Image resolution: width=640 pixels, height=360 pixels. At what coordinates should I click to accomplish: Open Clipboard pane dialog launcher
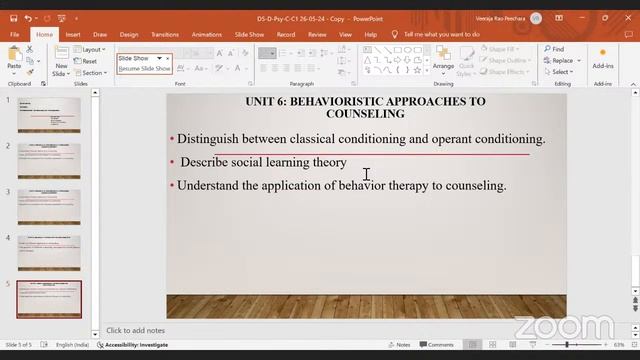tap(43, 84)
